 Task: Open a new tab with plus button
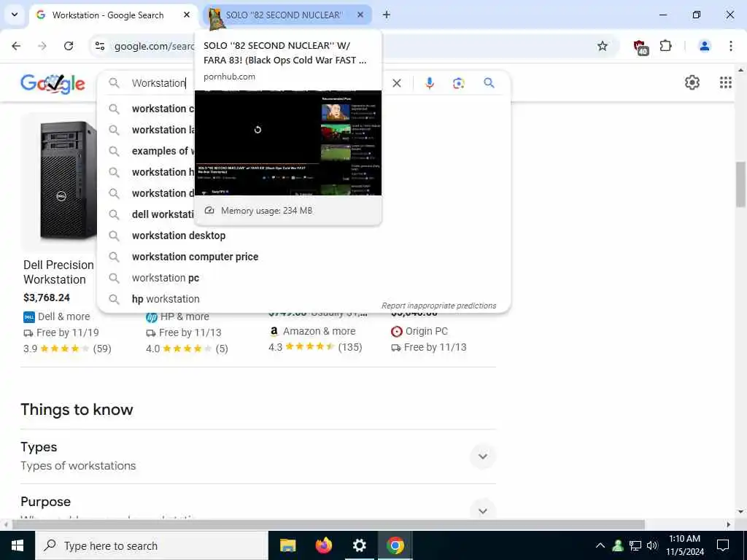(x=387, y=15)
